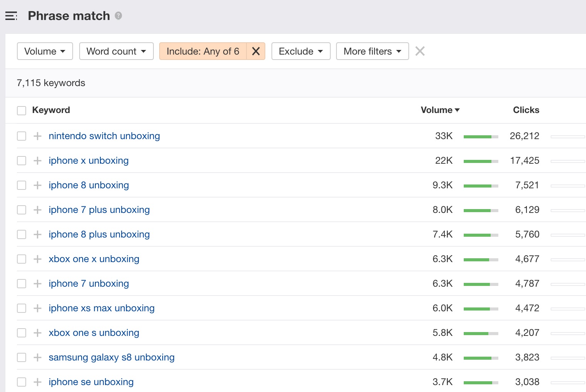
Task: Open the Exclude filter menu
Action: tap(301, 51)
